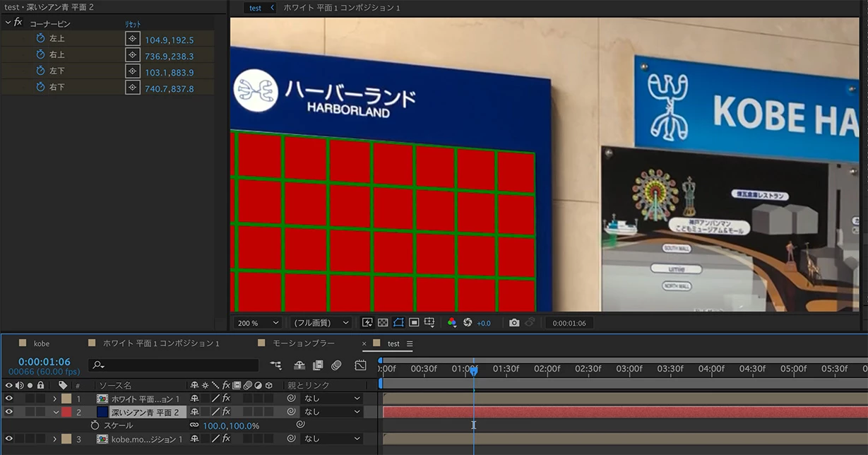The image size is (868, 455).
Task: Toggle the スケール stopwatch
Action: coord(95,425)
